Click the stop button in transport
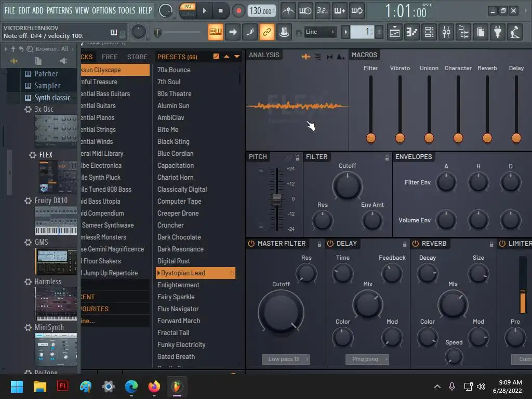This screenshot has height=399, width=532. [220, 11]
